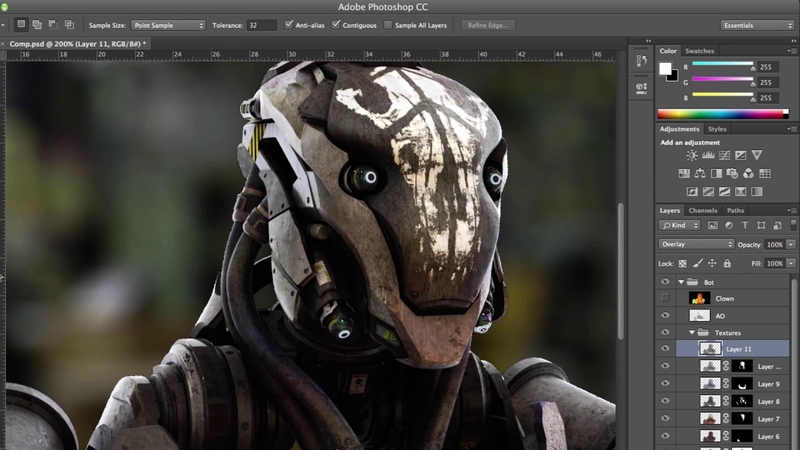The width and height of the screenshot is (800, 450).
Task: Open the Adjustments panel options menu
Action: 791,129
